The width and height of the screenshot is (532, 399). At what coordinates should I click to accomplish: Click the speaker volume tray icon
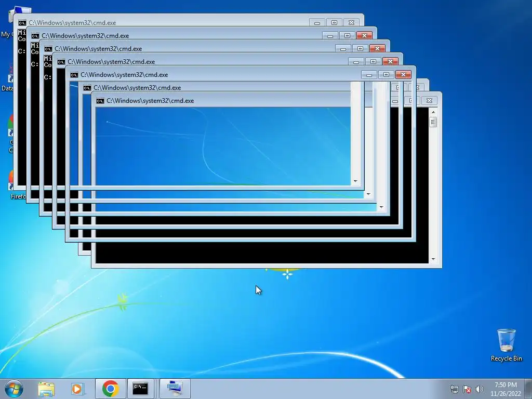(479, 389)
